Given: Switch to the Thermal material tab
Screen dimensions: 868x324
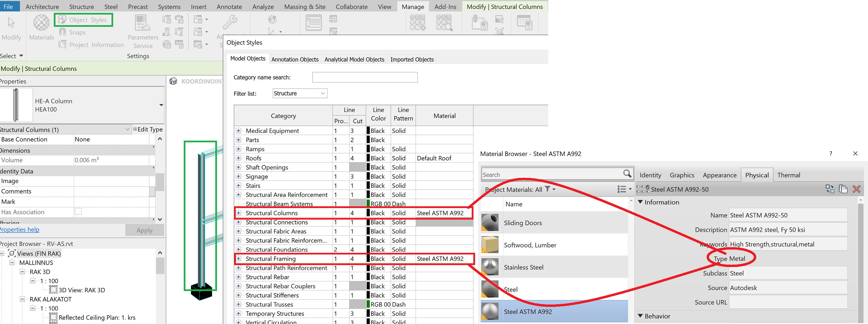Looking at the screenshot, I should (788, 175).
